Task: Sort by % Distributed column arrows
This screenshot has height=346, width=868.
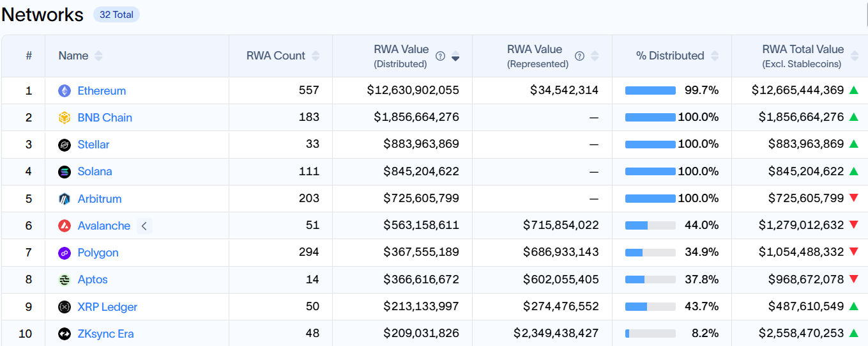Action: (715, 56)
